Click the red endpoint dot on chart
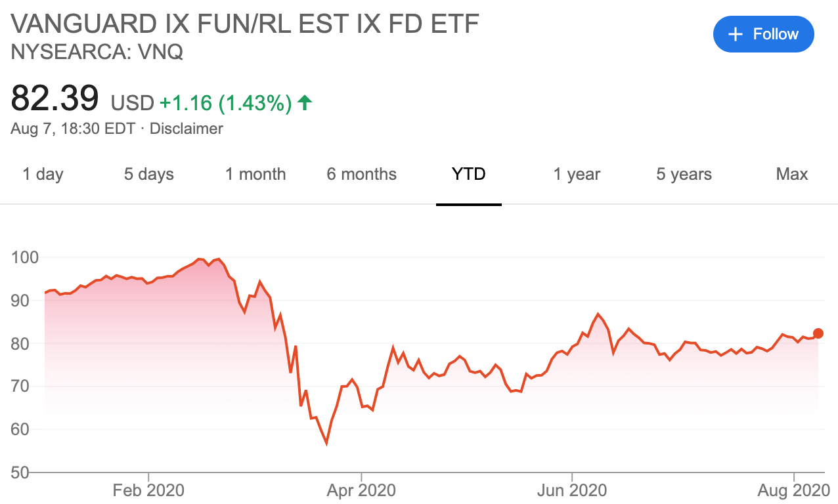 pos(818,333)
